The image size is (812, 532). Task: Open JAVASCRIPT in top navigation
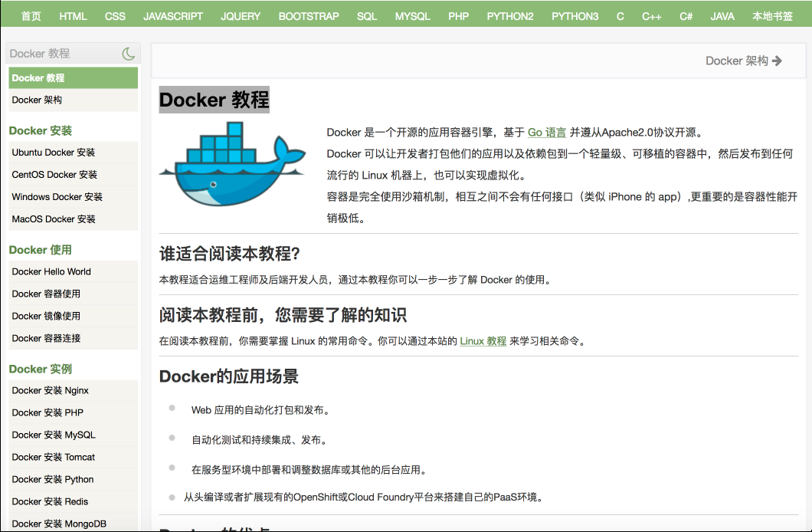[173, 16]
